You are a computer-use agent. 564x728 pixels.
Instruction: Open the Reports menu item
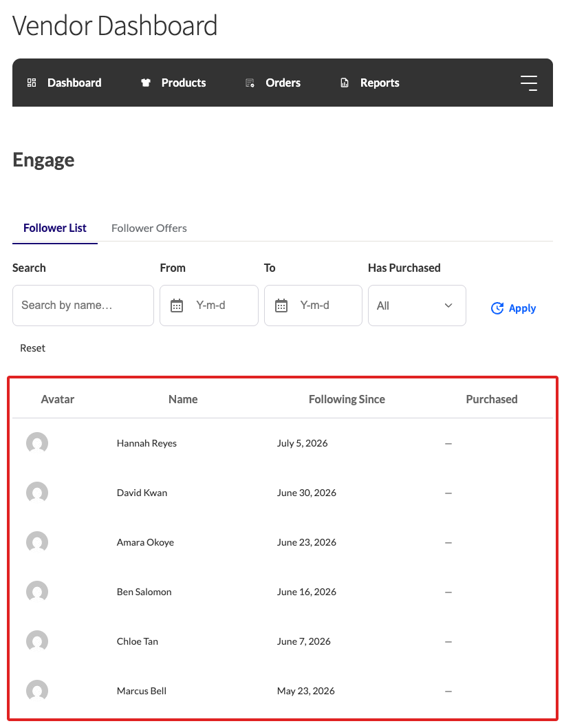[x=380, y=83]
